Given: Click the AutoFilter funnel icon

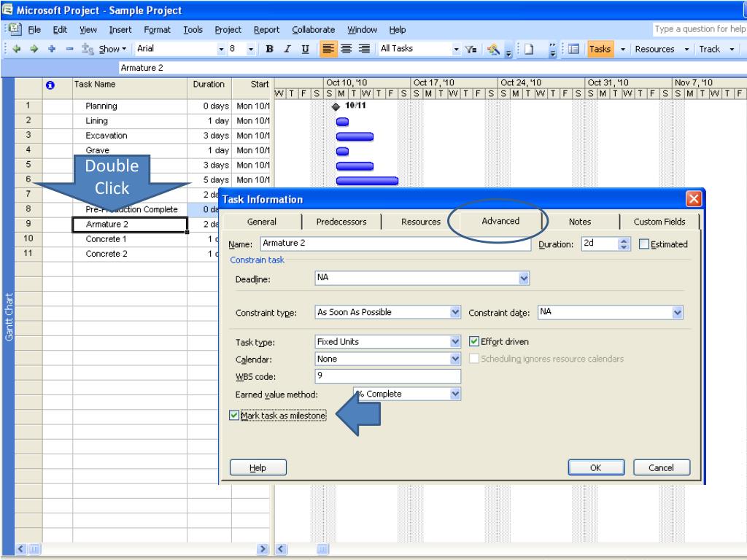Looking at the screenshot, I should click(471, 49).
